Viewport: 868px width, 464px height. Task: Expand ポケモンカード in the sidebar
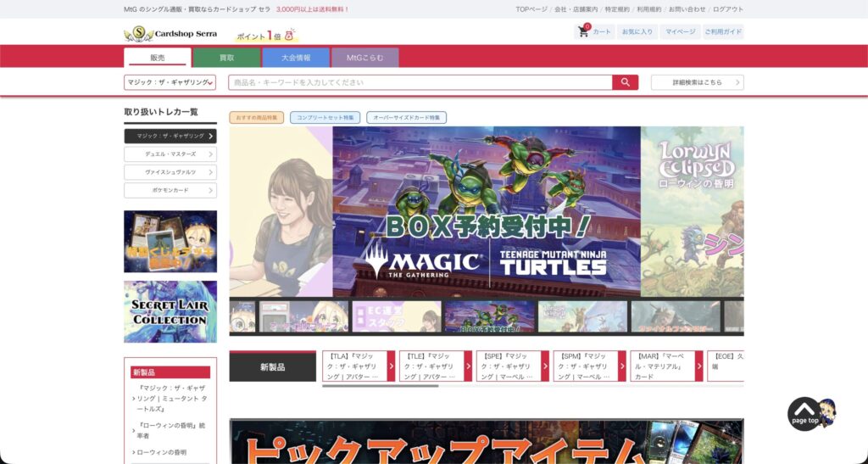tap(170, 190)
